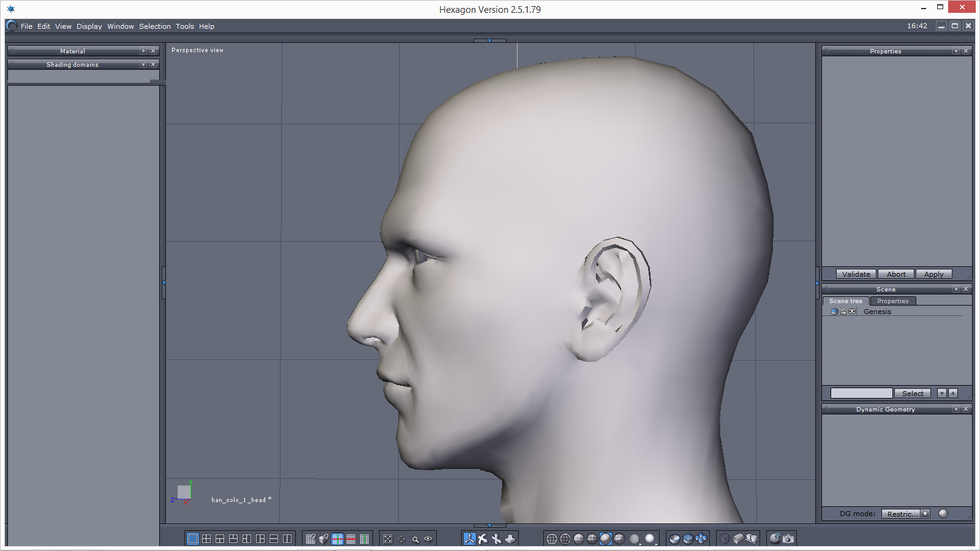Click the eye view reset icon

click(x=428, y=539)
